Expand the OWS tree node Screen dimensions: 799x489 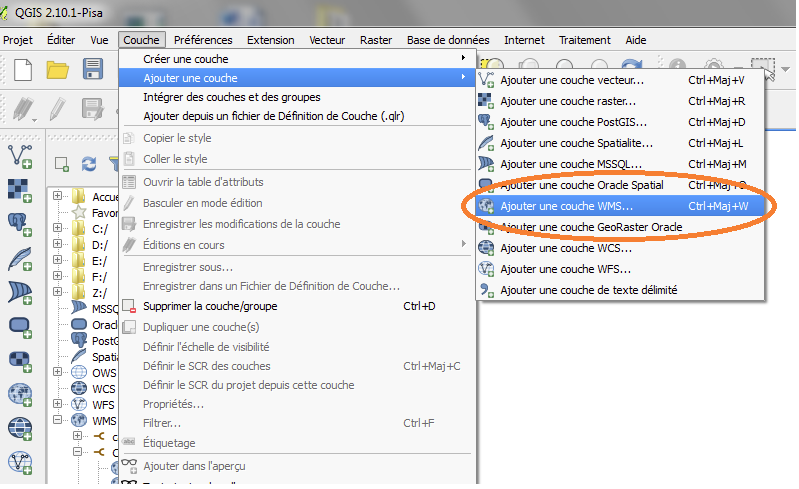[x=58, y=372]
